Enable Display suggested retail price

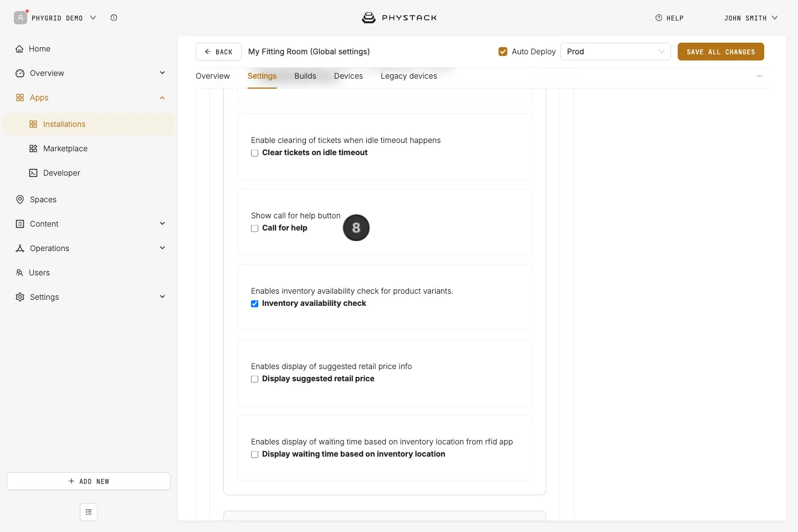point(255,379)
